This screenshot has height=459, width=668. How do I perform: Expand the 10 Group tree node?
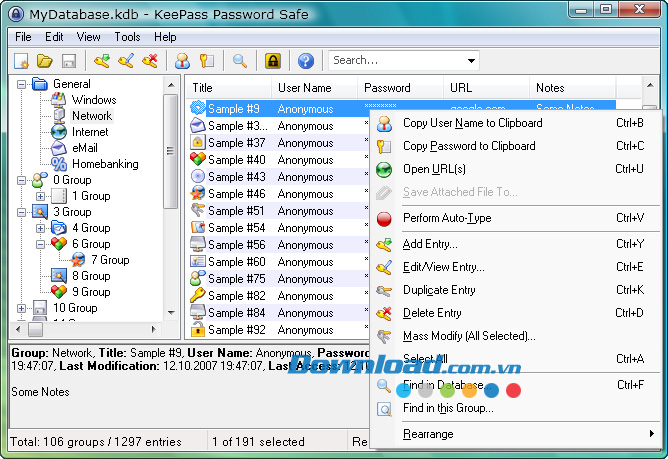[21, 308]
